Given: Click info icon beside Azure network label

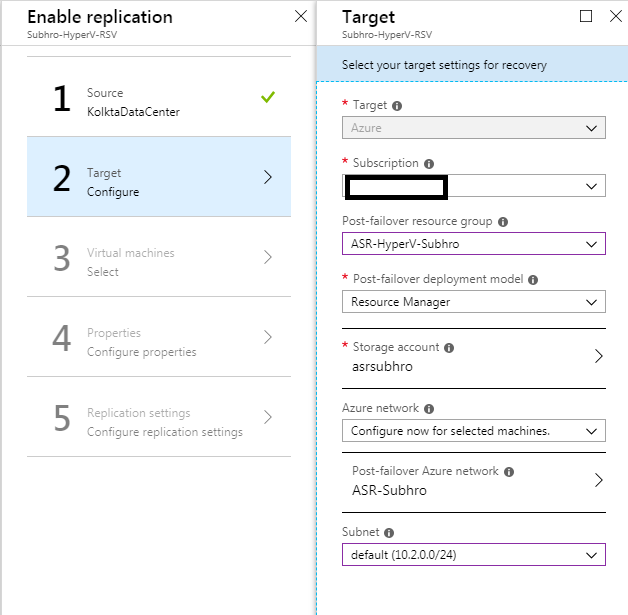Looking at the screenshot, I should [x=429, y=409].
